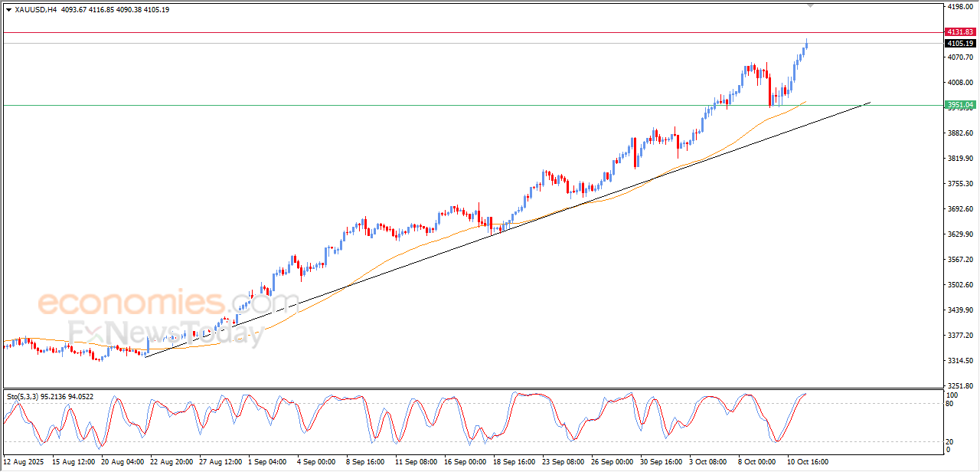
Task: Click the 8 Sep 16:00 time label
Action: tap(365, 462)
